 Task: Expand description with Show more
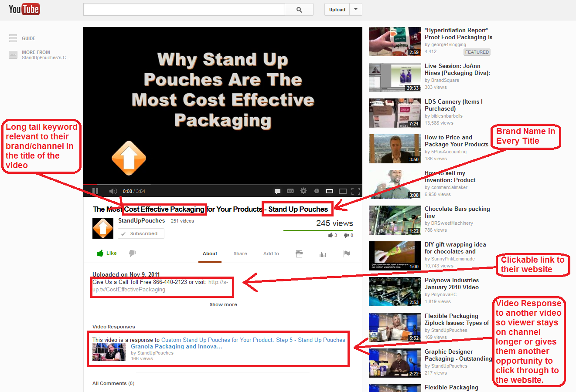pyautogui.click(x=223, y=304)
